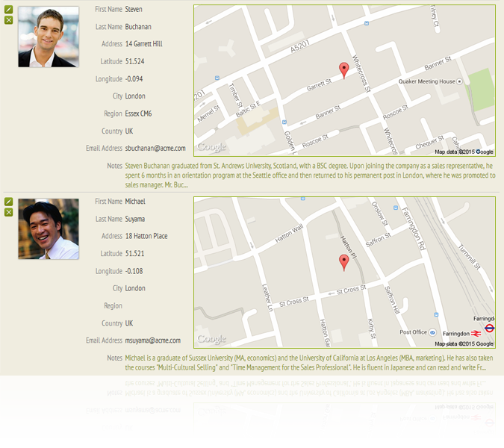Click the Whitecross St label on map

361,74
